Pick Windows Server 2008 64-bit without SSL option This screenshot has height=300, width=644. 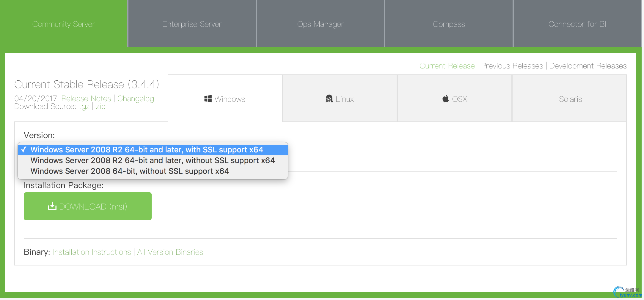(x=153, y=171)
